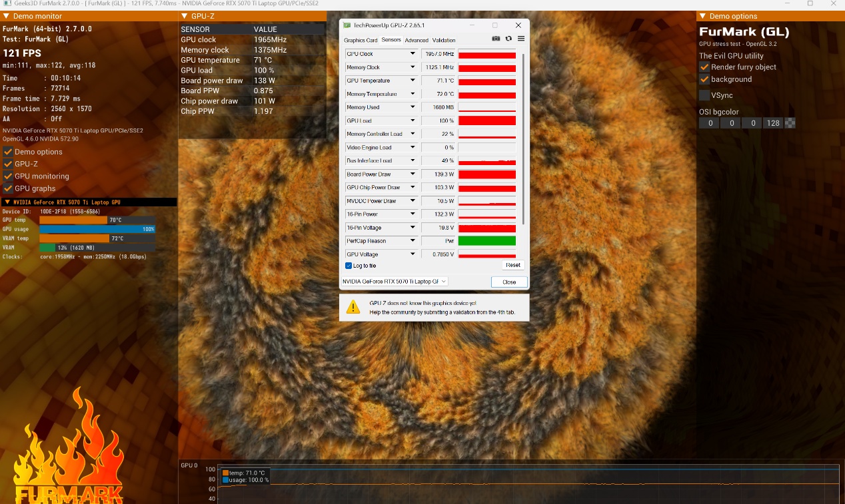Click the yellow warning triangle icon
845x504 pixels.
click(x=352, y=306)
